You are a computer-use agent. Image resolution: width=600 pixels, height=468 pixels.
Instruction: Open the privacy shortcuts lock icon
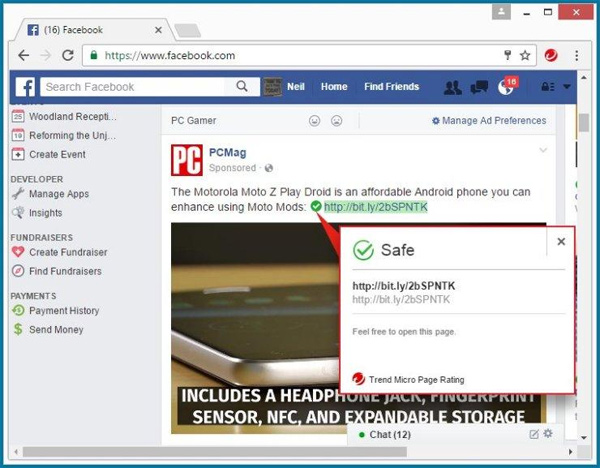pos(548,87)
